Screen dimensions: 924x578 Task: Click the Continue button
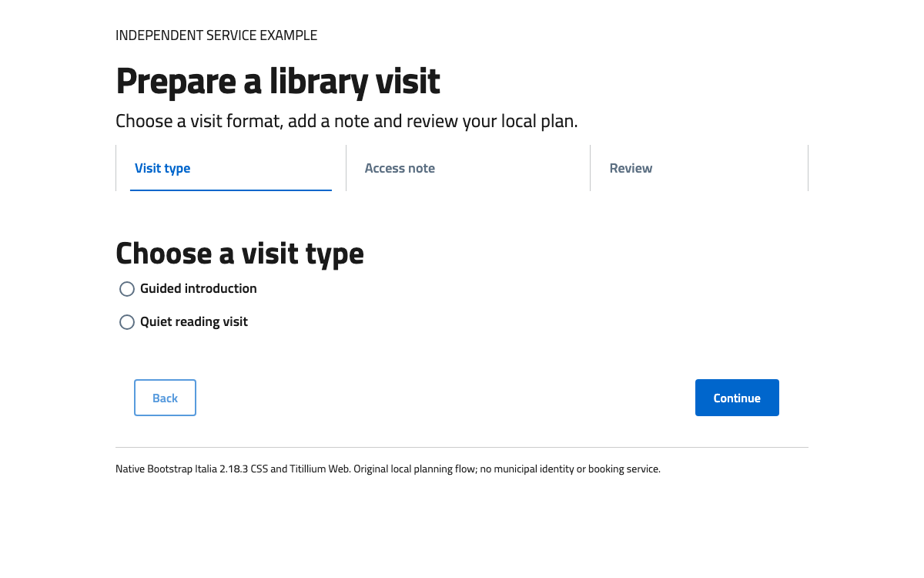pyautogui.click(x=737, y=398)
